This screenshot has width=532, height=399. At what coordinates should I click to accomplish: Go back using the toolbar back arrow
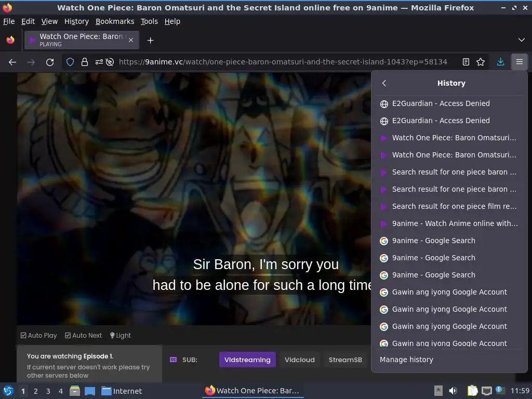pyautogui.click(x=12, y=62)
